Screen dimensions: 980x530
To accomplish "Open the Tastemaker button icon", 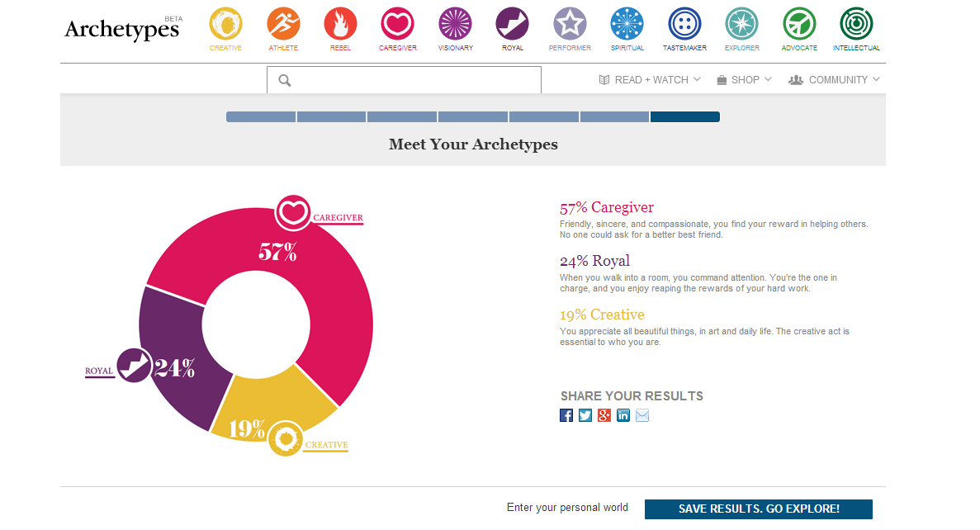I will click(684, 24).
